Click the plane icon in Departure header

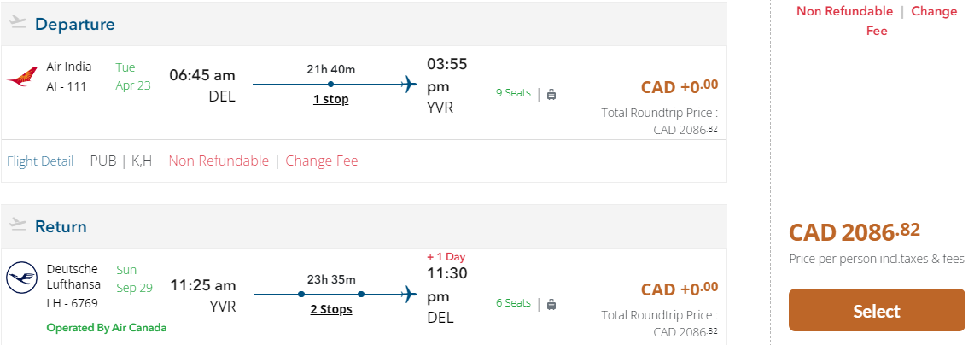[x=18, y=24]
